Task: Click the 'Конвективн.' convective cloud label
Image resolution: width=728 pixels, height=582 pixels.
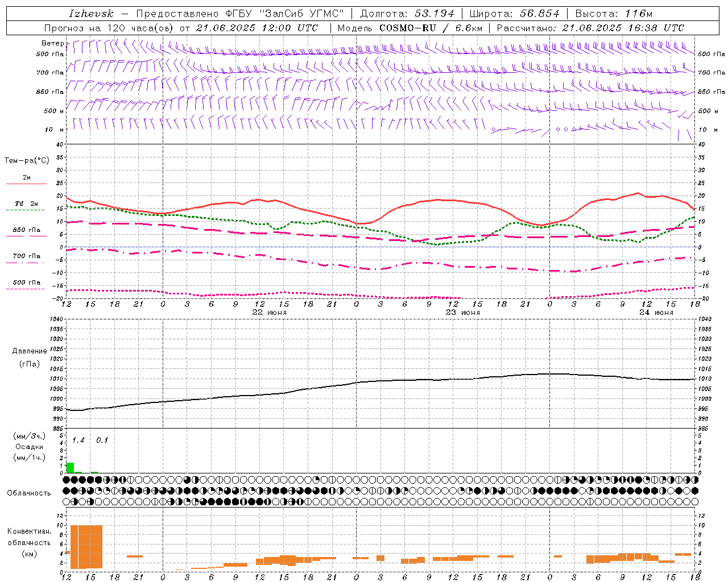Action: coord(29,531)
